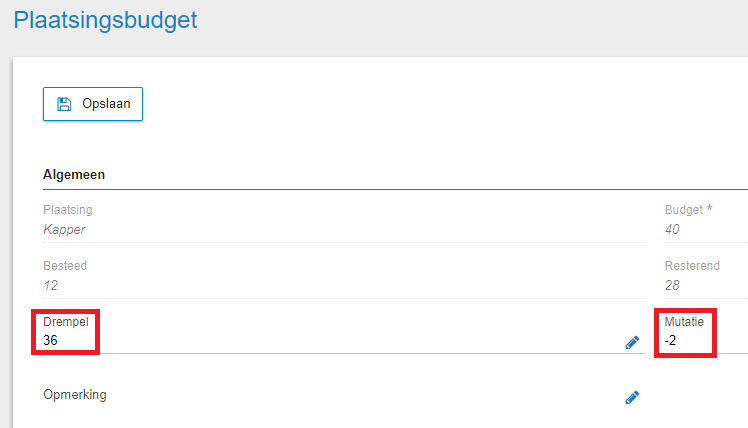Screen dimensions: 748x428
Task: Select the Plaatsing value Kapper
Action: point(64,230)
